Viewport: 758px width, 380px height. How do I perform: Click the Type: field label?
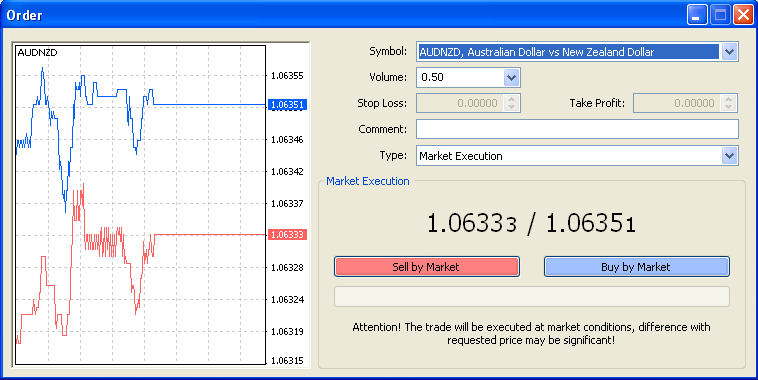(x=393, y=156)
